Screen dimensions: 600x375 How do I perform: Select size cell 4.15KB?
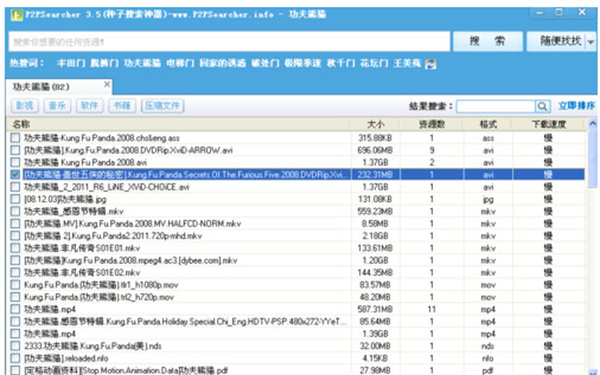(375, 359)
